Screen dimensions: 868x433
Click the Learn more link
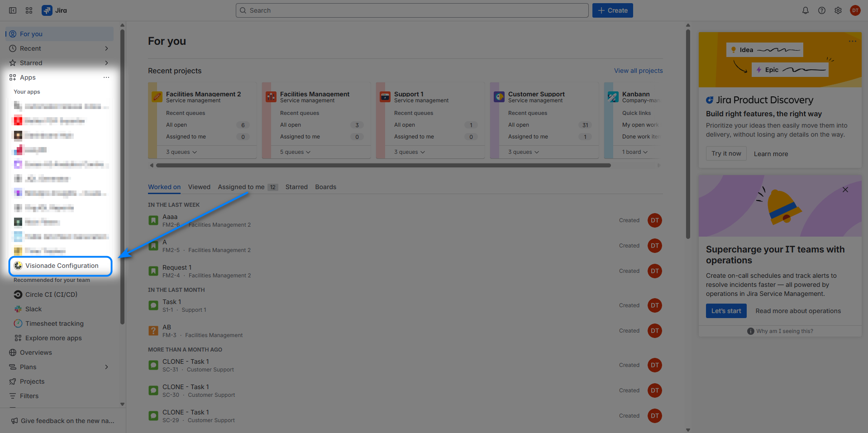[x=771, y=154]
